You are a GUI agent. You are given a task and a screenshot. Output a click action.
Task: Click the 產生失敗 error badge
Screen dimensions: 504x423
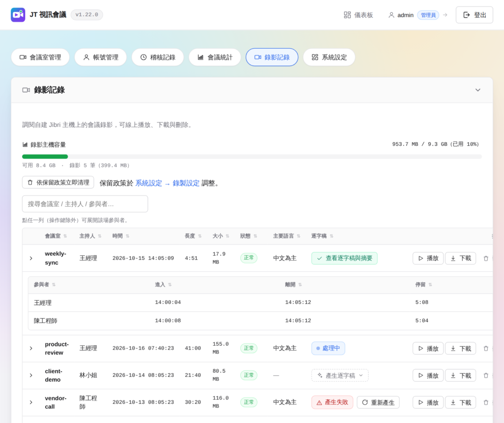332,402
